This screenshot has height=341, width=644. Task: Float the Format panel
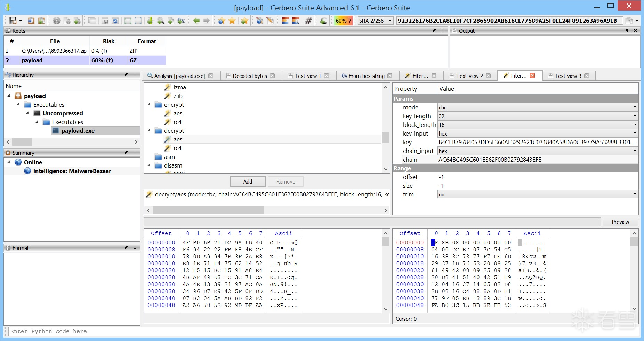(x=127, y=248)
